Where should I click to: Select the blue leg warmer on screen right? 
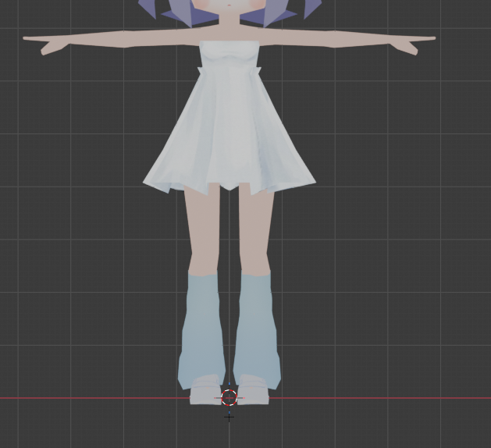pos(258,329)
